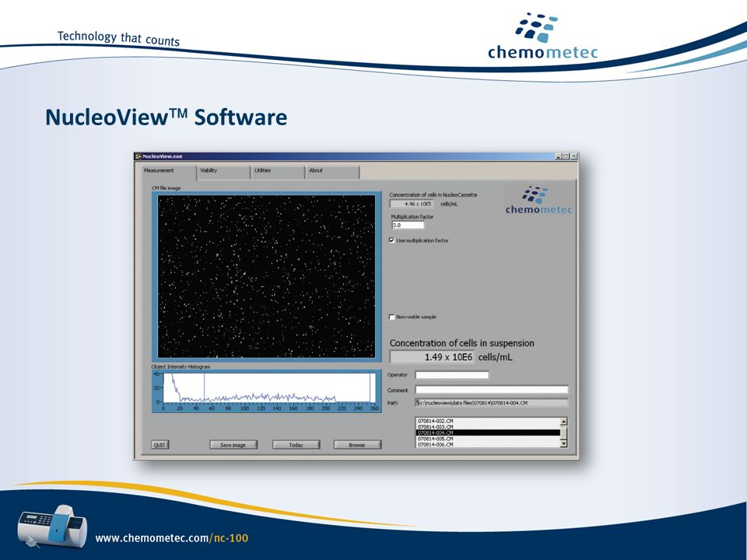
Task: Open the Viability tab
Action: [223, 171]
